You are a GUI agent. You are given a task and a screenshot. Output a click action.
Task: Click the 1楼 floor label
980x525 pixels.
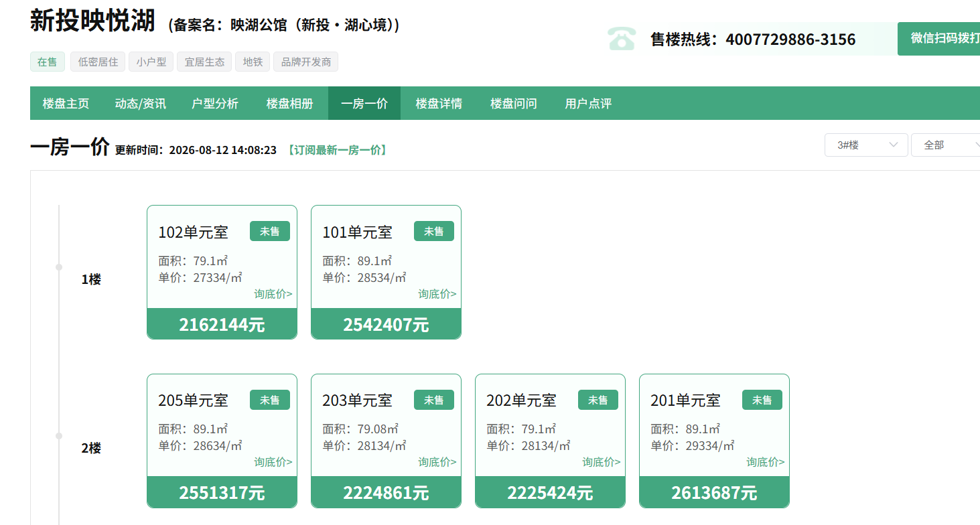[x=91, y=280]
